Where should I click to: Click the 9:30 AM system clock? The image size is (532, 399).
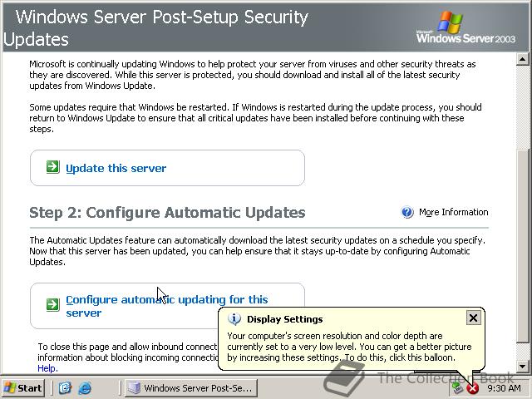click(x=504, y=388)
